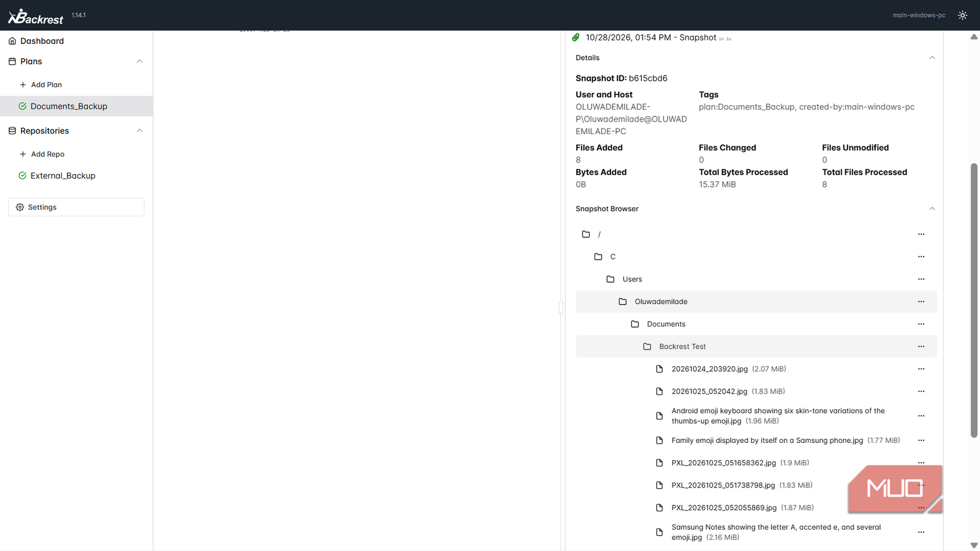Click the Documents folder icon
Image resolution: width=980 pixels, height=551 pixels.
click(635, 324)
